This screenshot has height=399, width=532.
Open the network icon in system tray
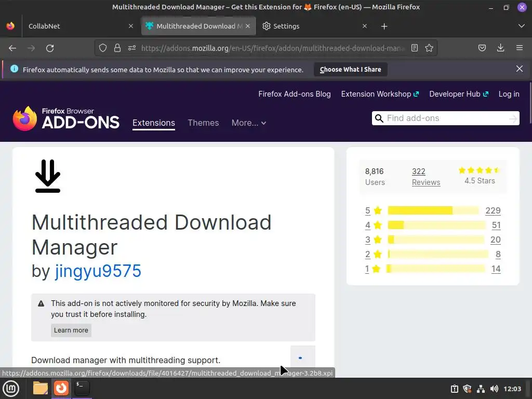point(481,389)
